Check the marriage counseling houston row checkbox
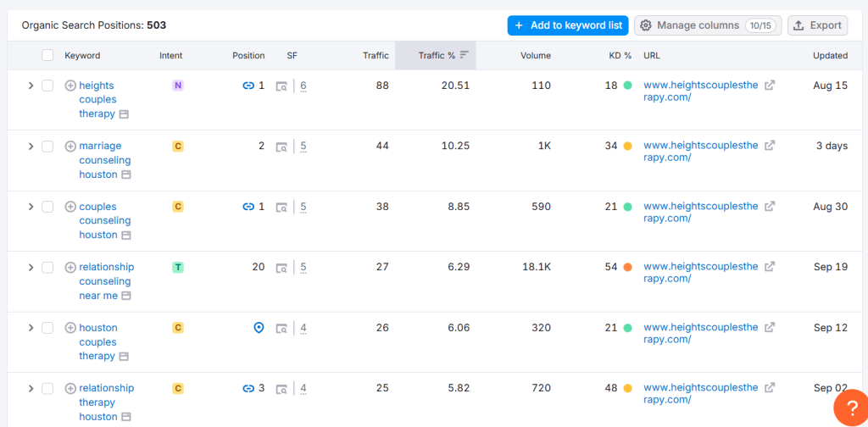868x427 pixels. tap(47, 146)
